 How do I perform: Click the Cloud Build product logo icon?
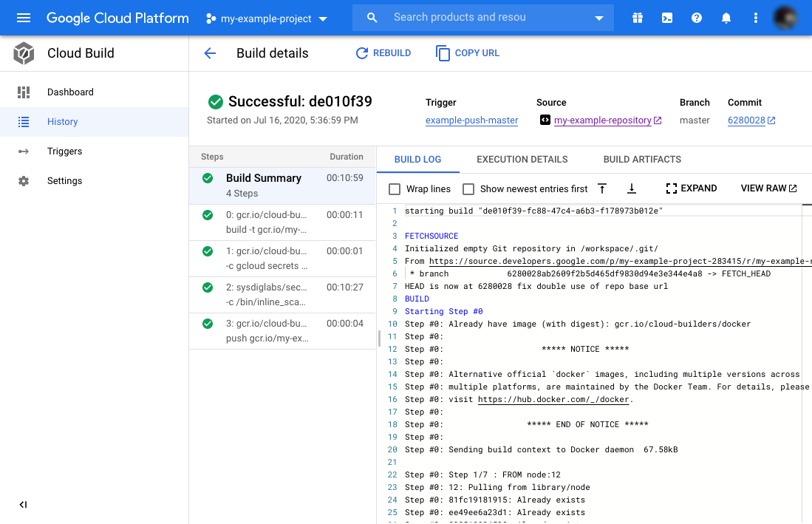[x=24, y=53]
